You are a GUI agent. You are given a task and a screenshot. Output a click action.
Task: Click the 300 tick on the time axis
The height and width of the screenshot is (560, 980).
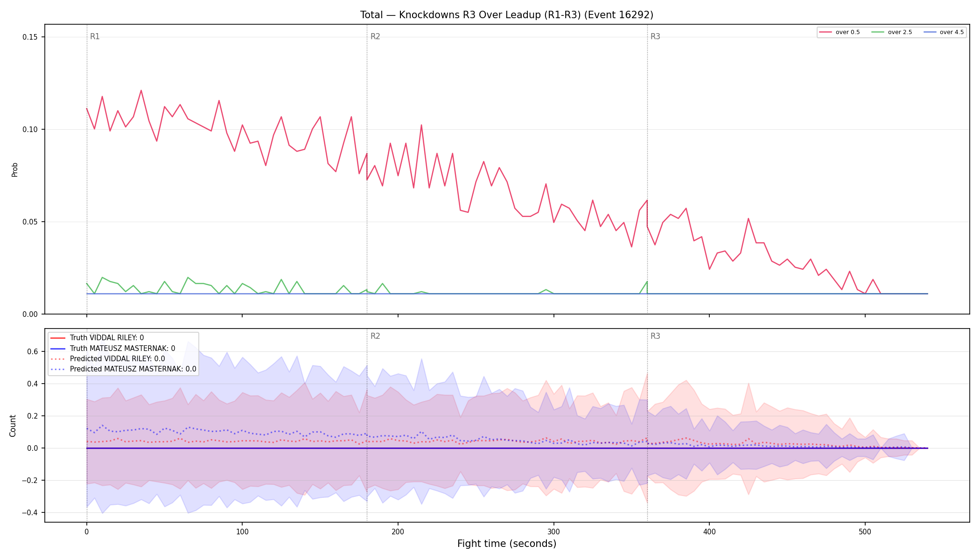tap(553, 532)
